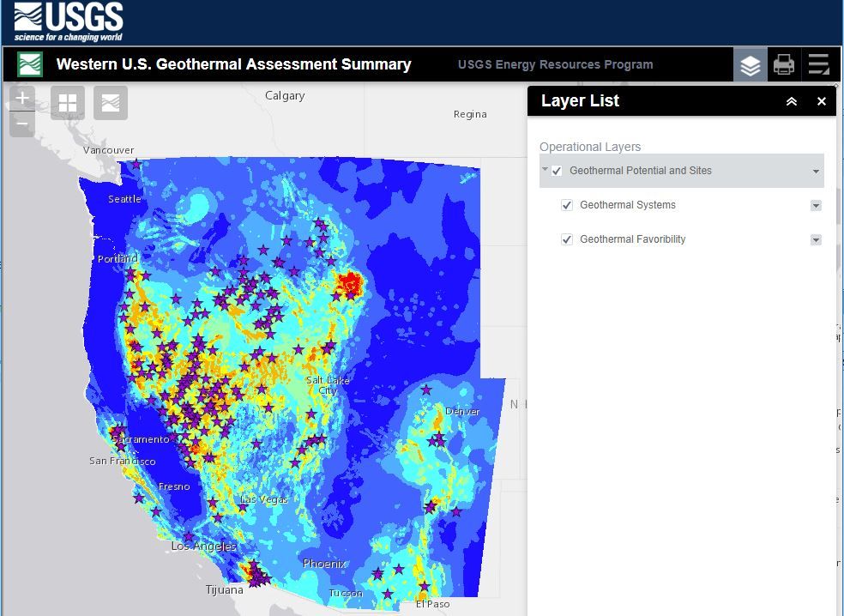Image resolution: width=844 pixels, height=616 pixels.
Task: Collapse the Layer List with the double-chevron control
Action: [x=791, y=100]
